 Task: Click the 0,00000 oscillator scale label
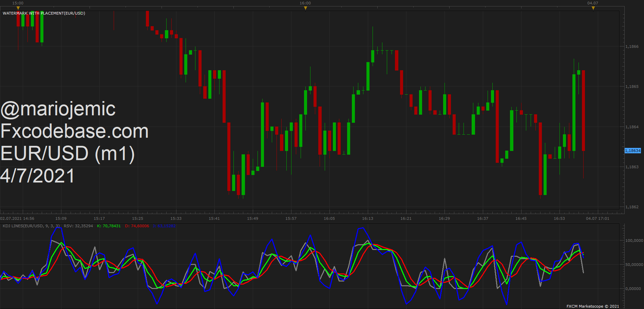point(633,289)
